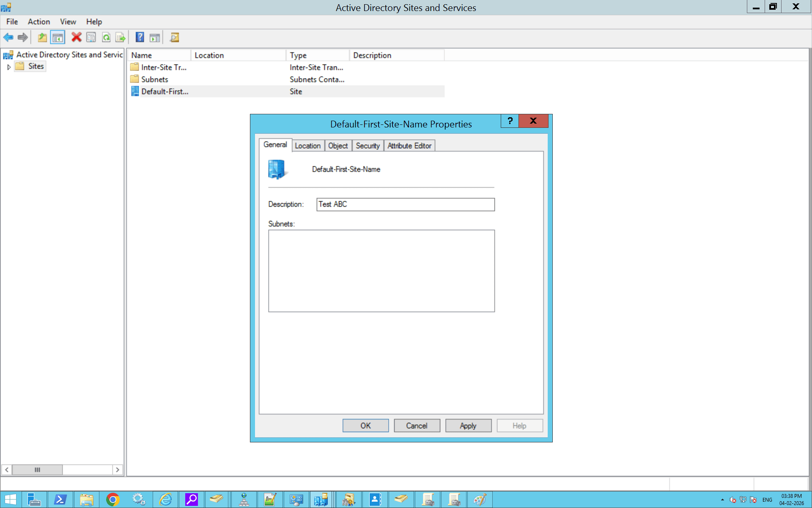Image resolution: width=812 pixels, height=508 pixels.
Task: Apply the changes in the Properties dialog
Action: 468,425
